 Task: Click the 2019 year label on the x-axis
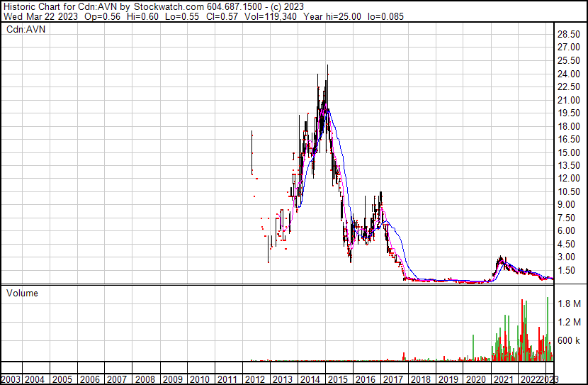[448, 379]
